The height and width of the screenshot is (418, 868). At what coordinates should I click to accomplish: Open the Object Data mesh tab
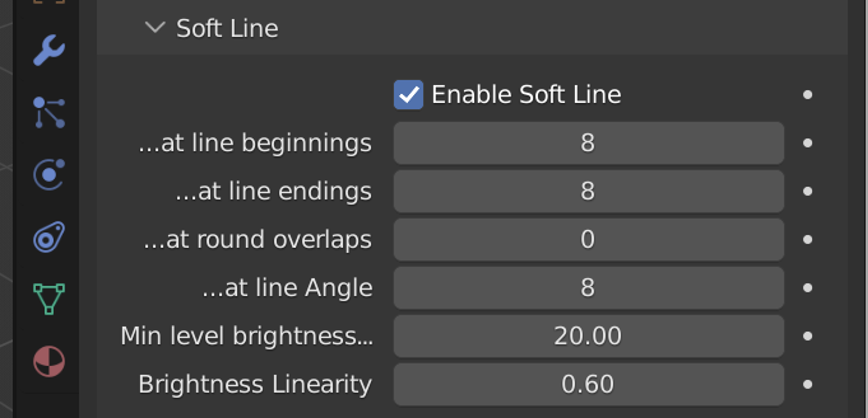pos(48,298)
